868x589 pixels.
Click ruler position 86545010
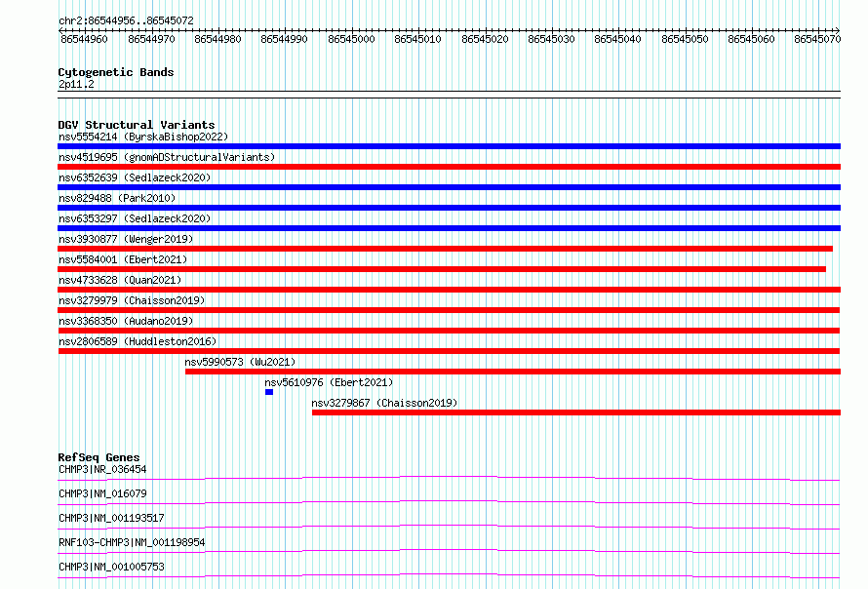click(417, 39)
